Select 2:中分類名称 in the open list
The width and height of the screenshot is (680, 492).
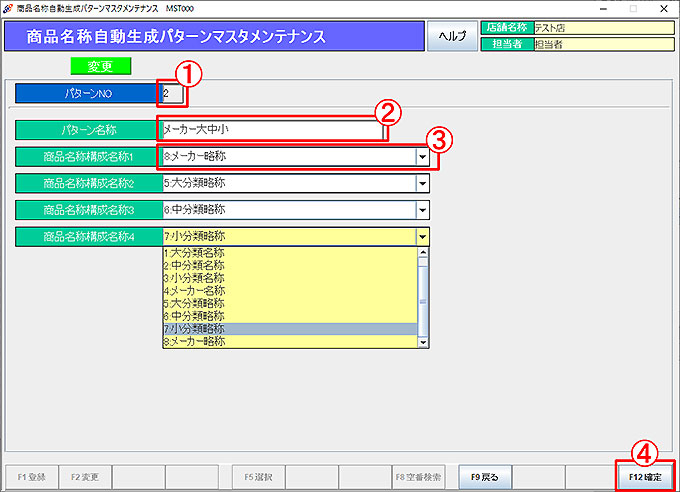click(290, 266)
